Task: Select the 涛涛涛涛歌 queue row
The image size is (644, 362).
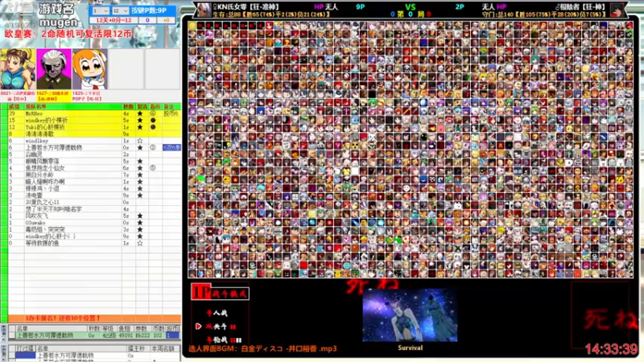Action: point(94,134)
